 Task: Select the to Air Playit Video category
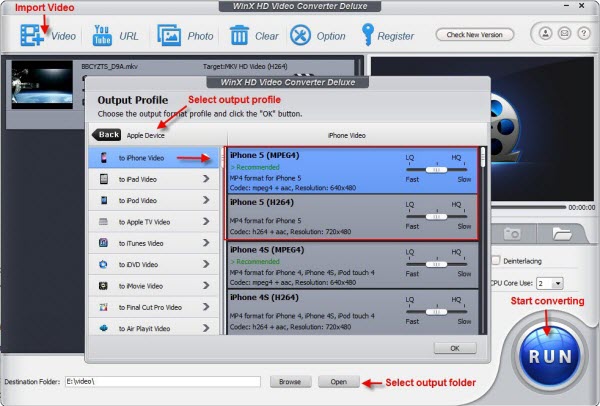tap(154, 327)
